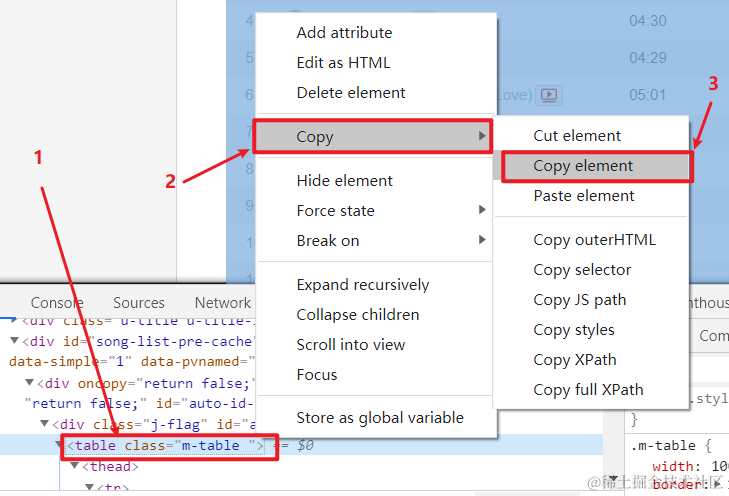Collapse the thead node
729x496 pixels.
pos(74,465)
